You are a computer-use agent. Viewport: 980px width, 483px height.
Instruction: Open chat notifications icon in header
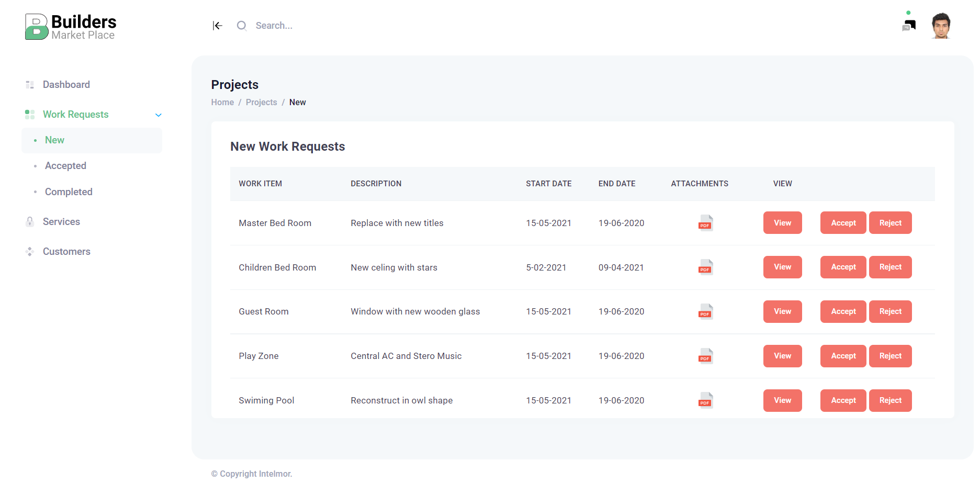909,25
